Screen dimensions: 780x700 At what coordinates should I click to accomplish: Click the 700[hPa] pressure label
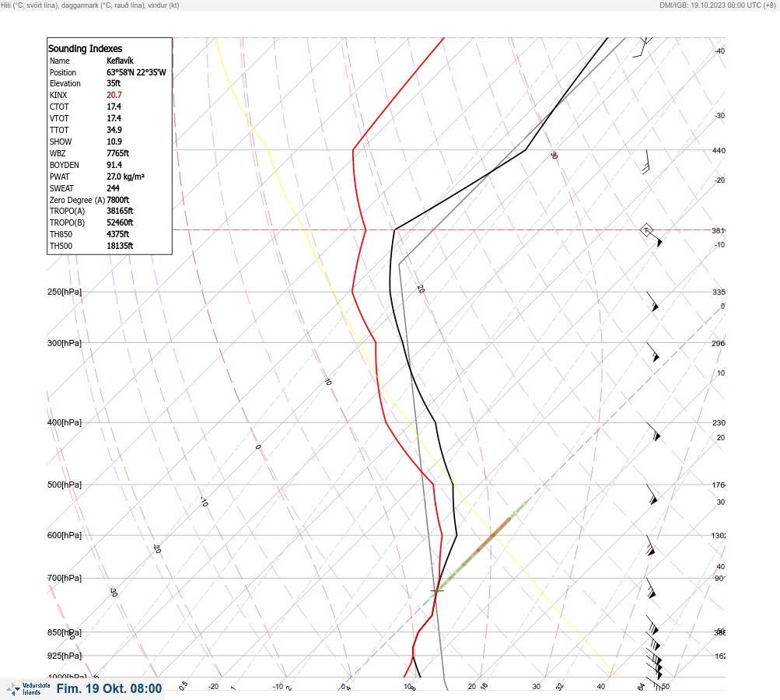point(65,579)
